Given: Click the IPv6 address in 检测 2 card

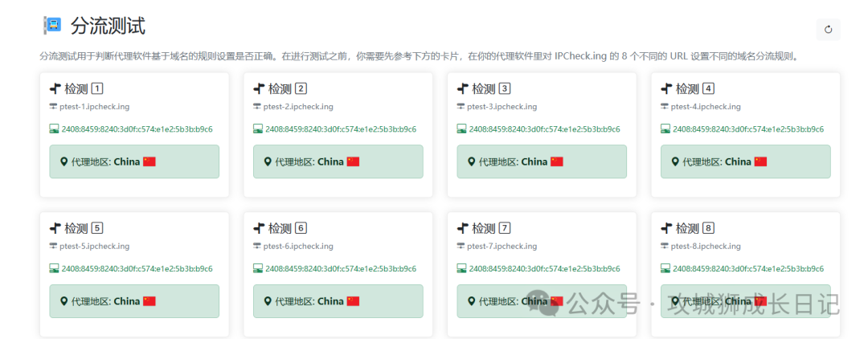Looking at the screenshot, I should point(341,129).
